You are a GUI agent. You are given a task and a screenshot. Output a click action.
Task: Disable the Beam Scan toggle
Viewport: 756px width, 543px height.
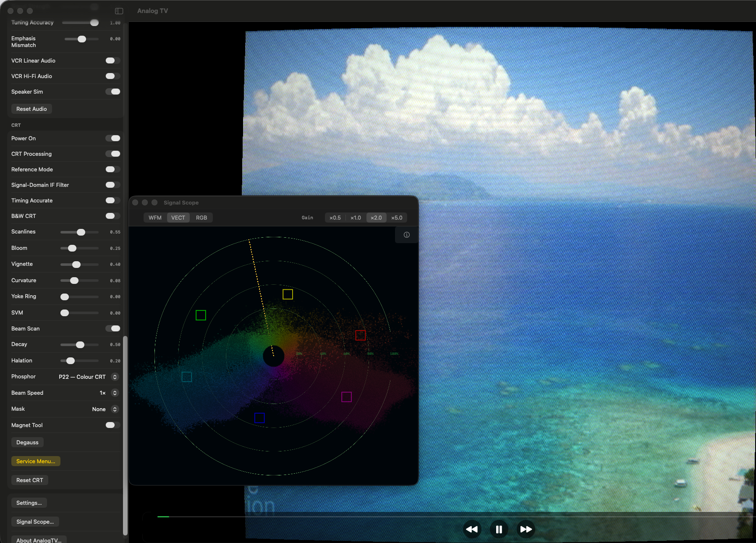tap(112, 328)
